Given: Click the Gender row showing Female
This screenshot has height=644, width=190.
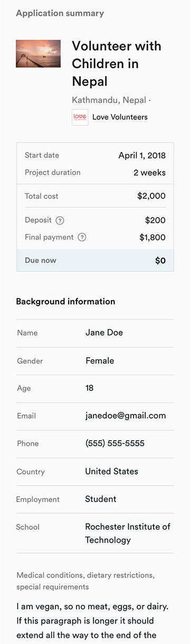Looking at the screenshot, I should (95, 361).
